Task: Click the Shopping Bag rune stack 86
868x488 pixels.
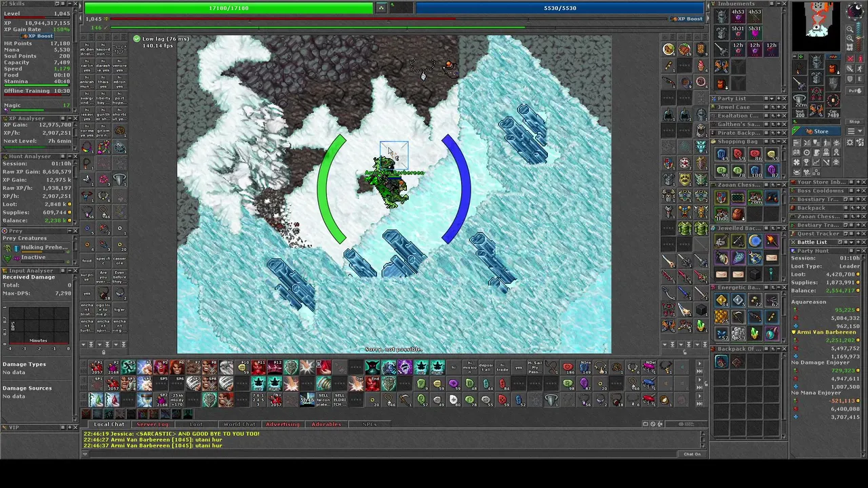Action: [x=755, y=155]
